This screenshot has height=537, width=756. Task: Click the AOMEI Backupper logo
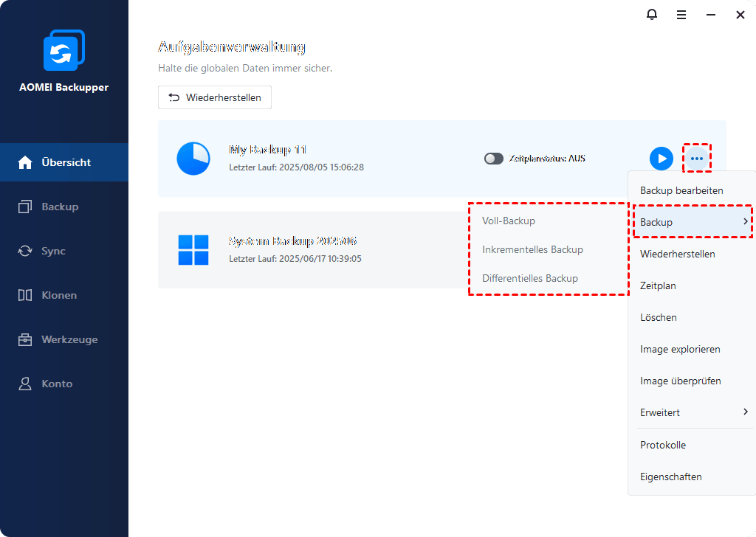pos(64,51)
